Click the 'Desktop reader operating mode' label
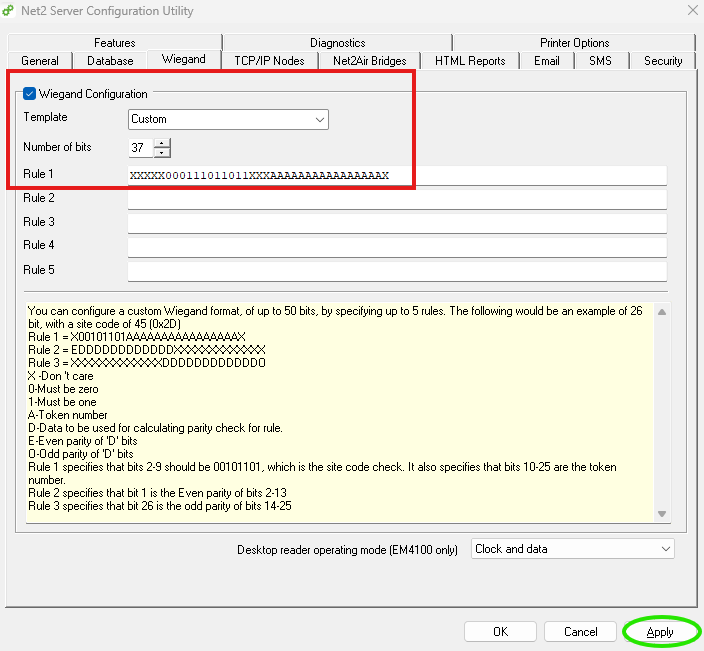This screenshot has width=704, height=651. (347, 550)
